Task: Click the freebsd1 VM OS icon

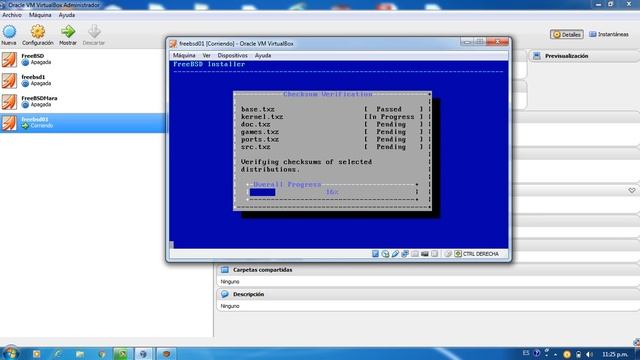Action: point(9,81)
